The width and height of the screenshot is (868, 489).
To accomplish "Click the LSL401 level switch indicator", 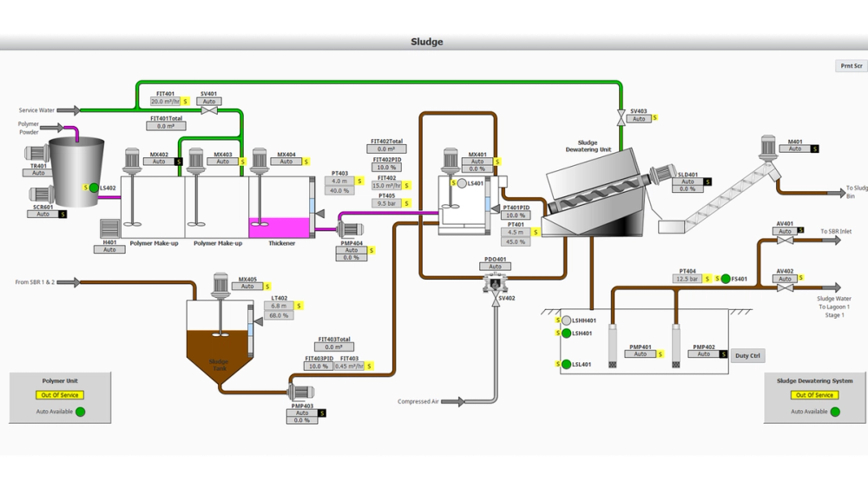I will (566, 365).
